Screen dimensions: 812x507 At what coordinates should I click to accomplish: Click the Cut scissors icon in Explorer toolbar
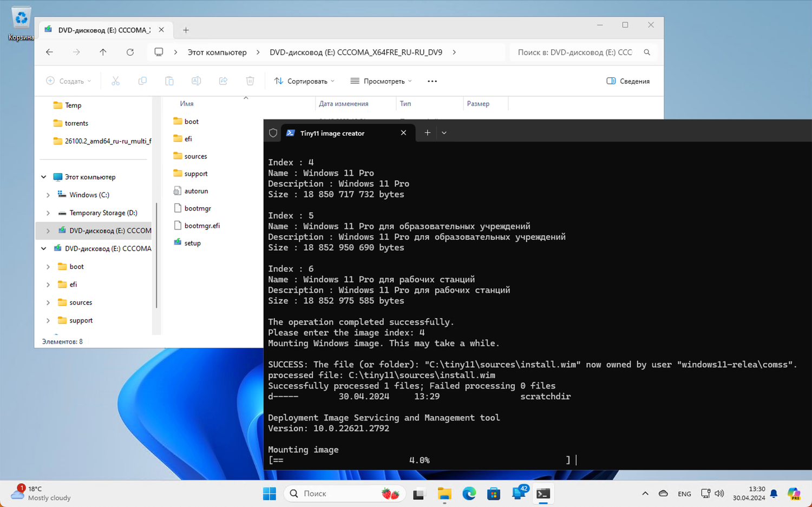[x=115, y=81]
